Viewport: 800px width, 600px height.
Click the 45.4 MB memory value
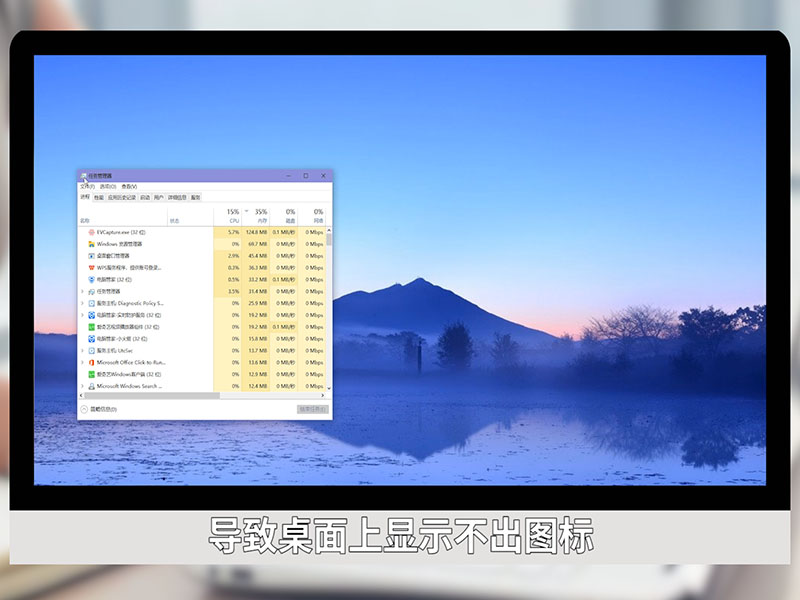(x=258, y=256)
